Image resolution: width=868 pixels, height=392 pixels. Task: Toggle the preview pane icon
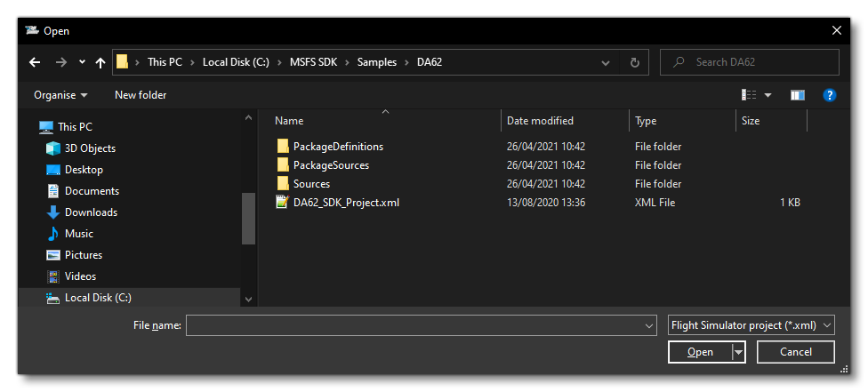pos(797,95)
